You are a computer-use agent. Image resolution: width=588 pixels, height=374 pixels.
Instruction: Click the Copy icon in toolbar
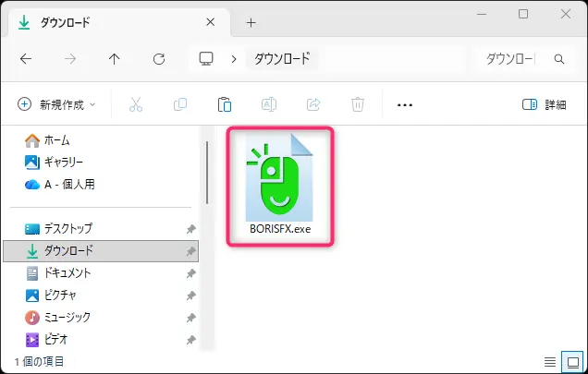(180, 104)
